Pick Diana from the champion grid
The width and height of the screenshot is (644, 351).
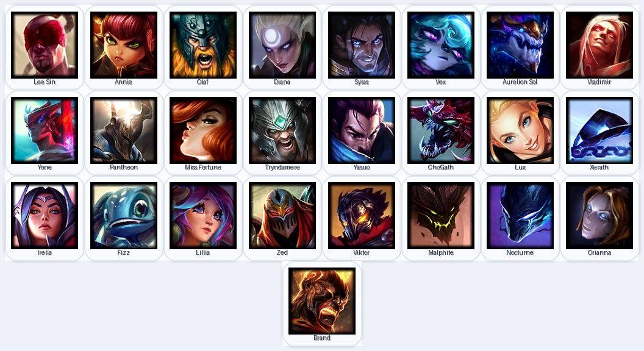click(282, 45)
